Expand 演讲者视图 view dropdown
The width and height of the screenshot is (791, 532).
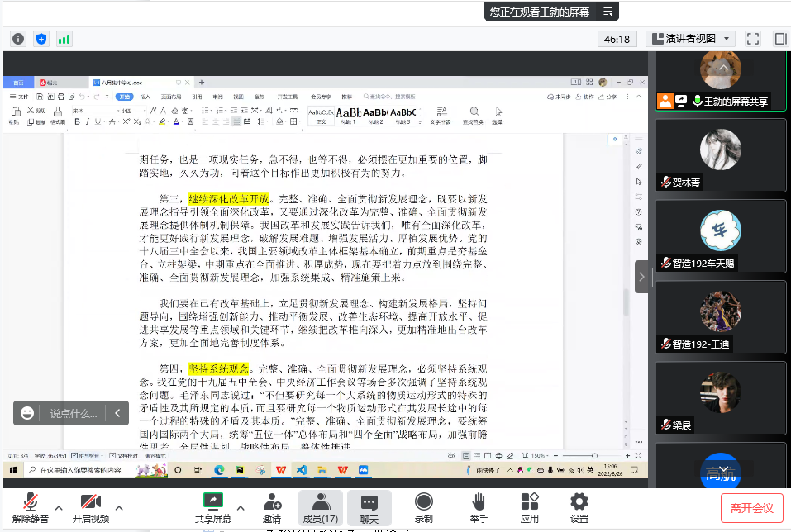point(691,39)
